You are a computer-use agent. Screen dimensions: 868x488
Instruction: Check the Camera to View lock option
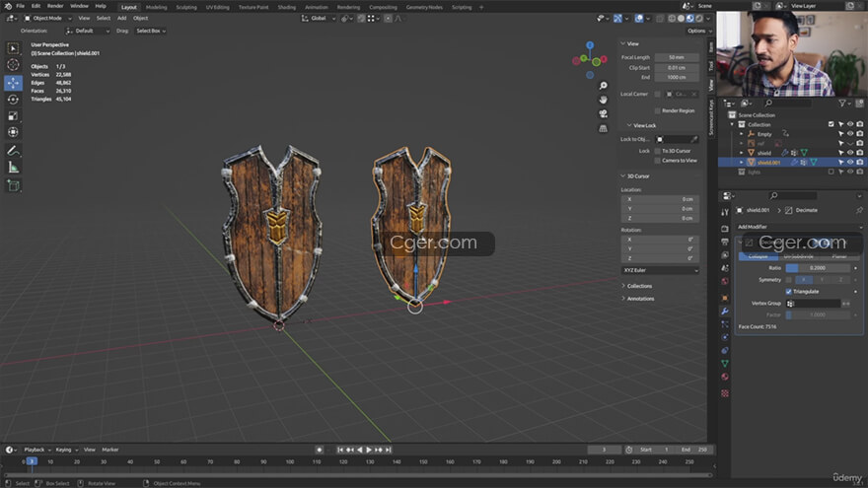coord(658,160)
